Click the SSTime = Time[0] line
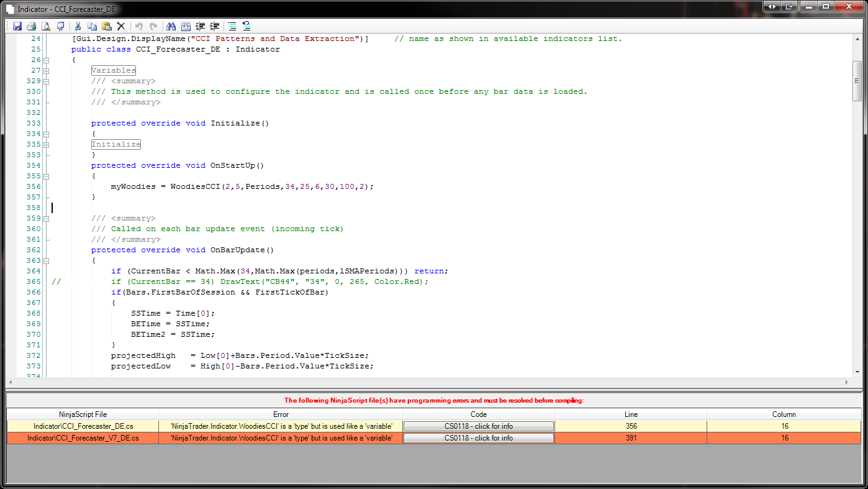 click(173, 314)
